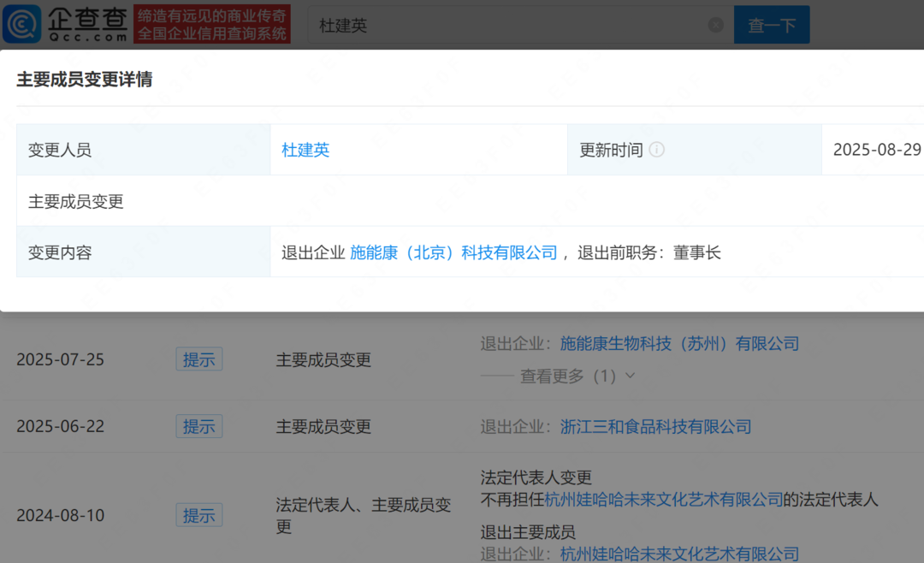Focus the search field containing 杜建英

[x=520, y=25]
